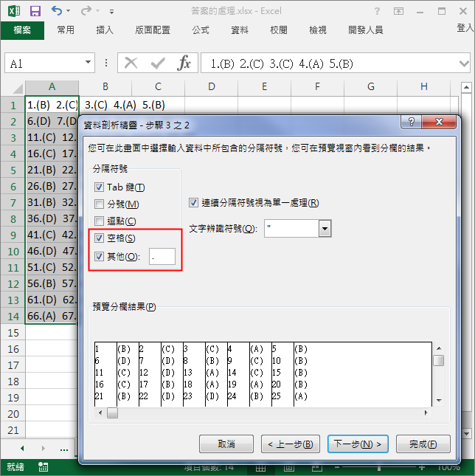Click worksheet scroll up arrow
The height and width of the screenshot is (476, 475).
point(466,88)
